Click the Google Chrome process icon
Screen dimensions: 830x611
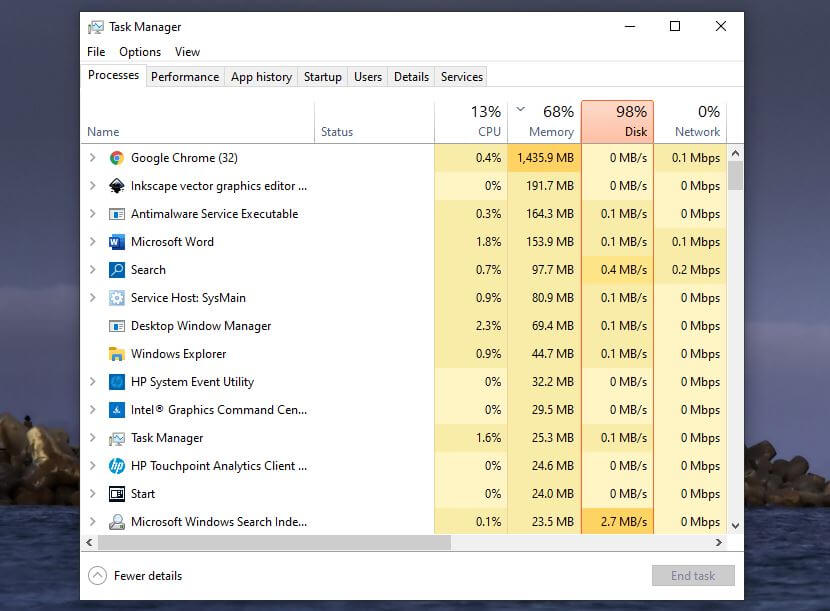pos(116,158)
